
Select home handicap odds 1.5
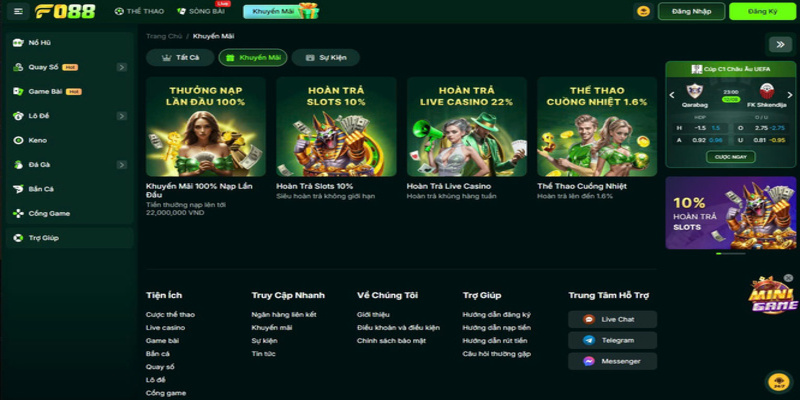716,128
